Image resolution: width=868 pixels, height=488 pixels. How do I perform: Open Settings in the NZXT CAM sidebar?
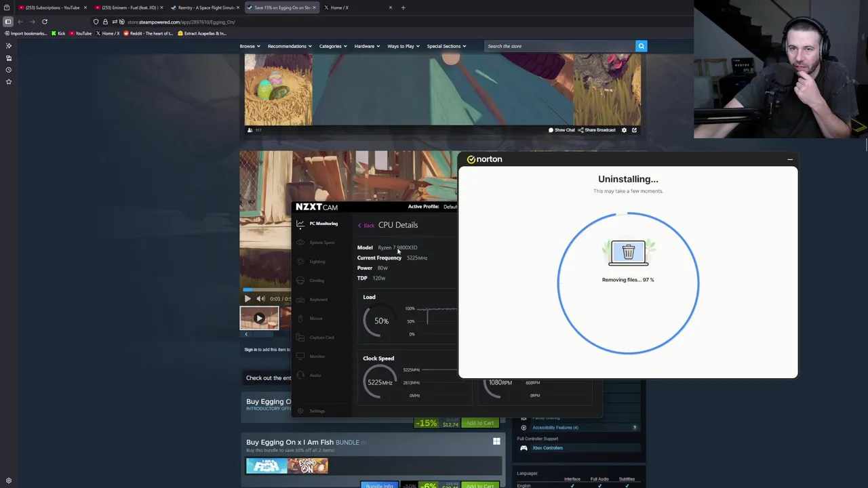pos(312,411)
